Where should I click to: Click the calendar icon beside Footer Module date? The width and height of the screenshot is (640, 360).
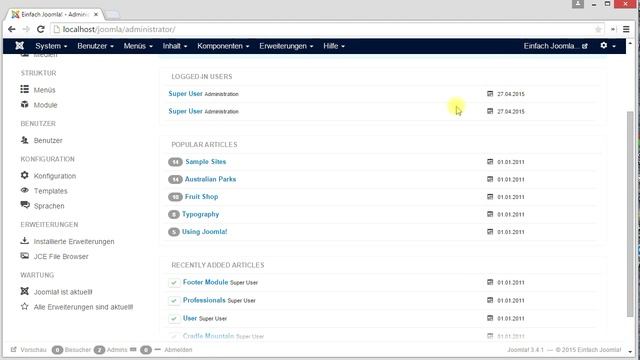click(x=490, y=282)
